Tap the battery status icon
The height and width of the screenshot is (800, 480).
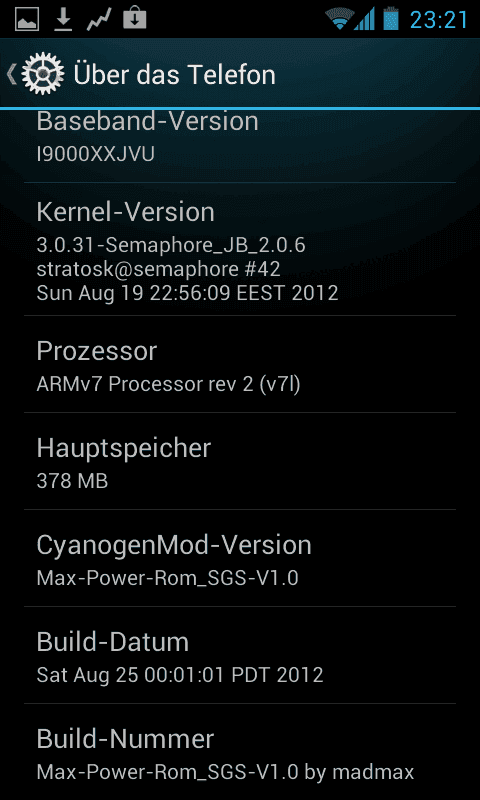coord(390,18)
